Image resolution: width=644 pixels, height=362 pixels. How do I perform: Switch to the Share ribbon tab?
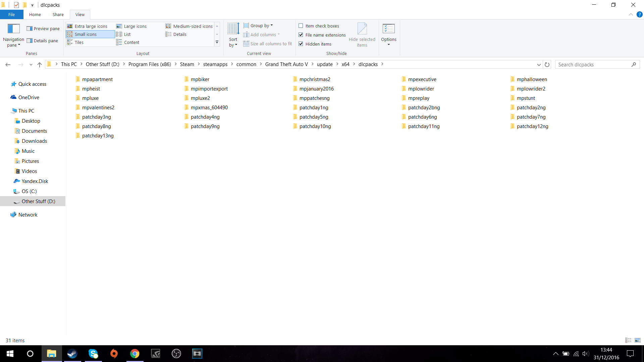58,14
